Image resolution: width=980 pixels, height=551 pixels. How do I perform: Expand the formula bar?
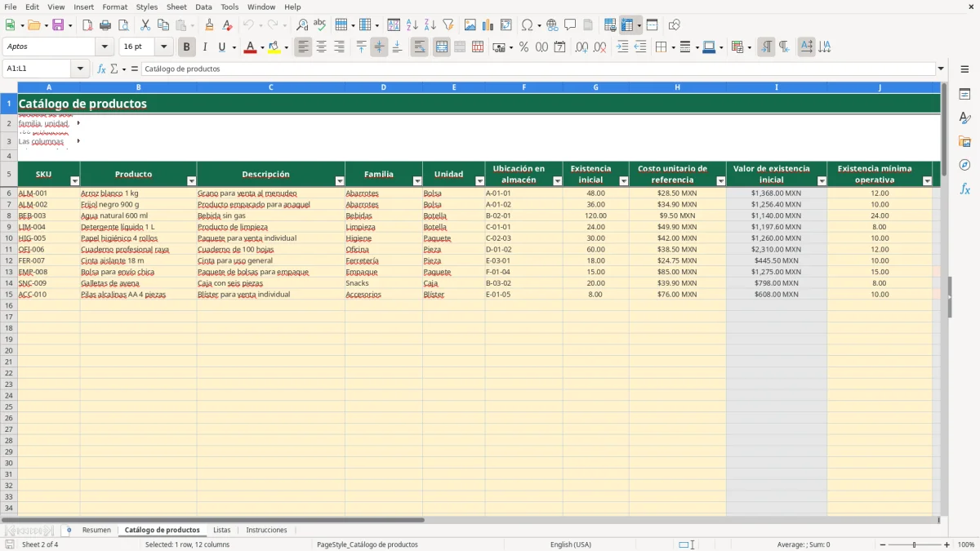point(941,69)
